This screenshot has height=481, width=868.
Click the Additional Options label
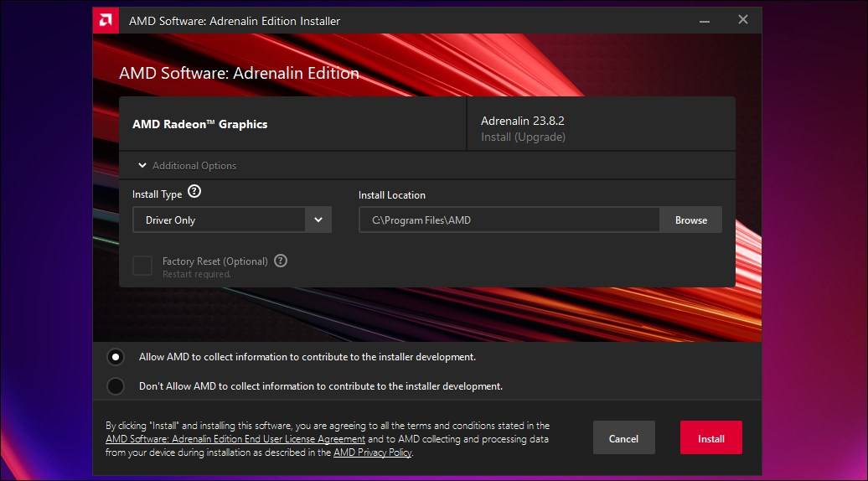(194, 165)
